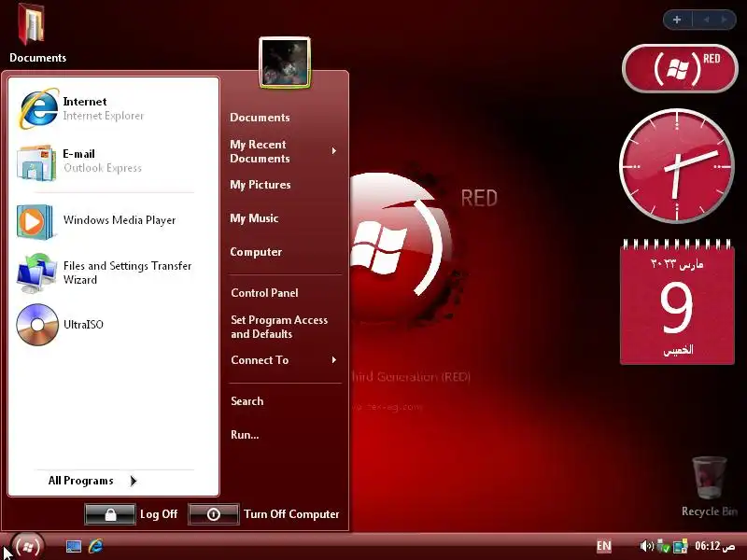Click the Turn Off Computer power icon
This screenshot has width=747, height=560.
214,514
